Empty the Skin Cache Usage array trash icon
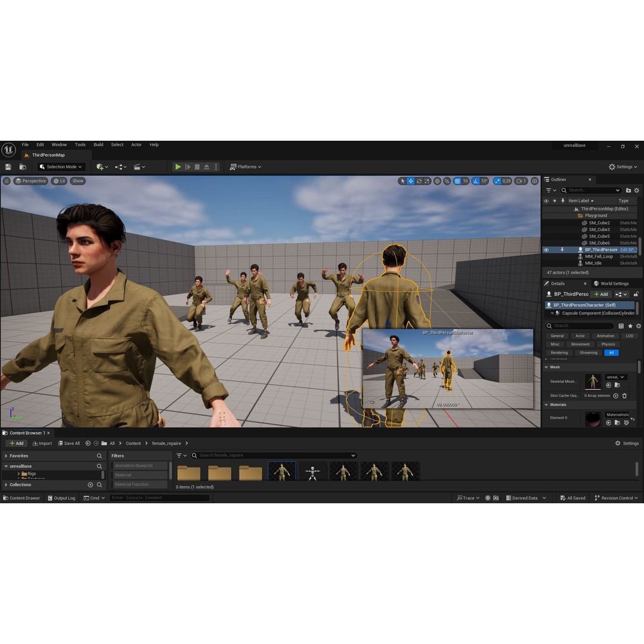Screen dimensions: 644x644 click(x=624, y=396)
